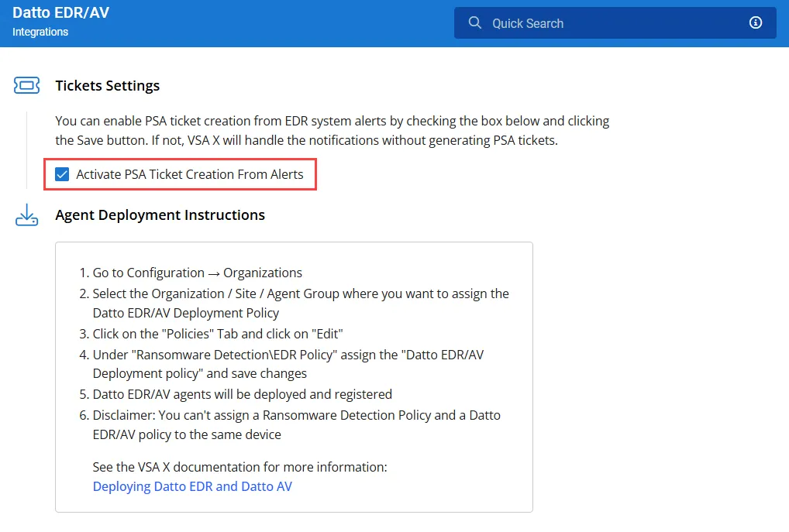Screen dimensions: 789x532
Task: Click the info icon in the search bar
Action: (756, 23)
